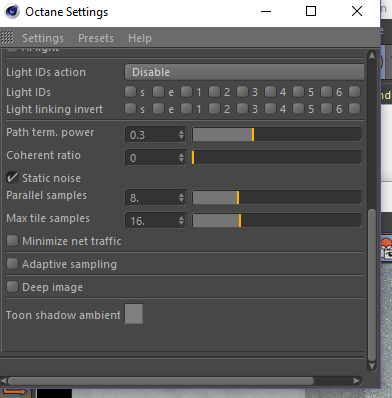Click the vertical scrollbar thumb
Screen dimensions: 392x398
(372, 284)
